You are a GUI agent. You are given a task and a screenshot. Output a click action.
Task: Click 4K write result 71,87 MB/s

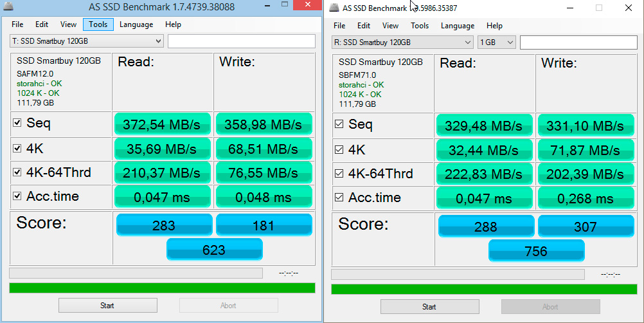(x=586, y=150)
